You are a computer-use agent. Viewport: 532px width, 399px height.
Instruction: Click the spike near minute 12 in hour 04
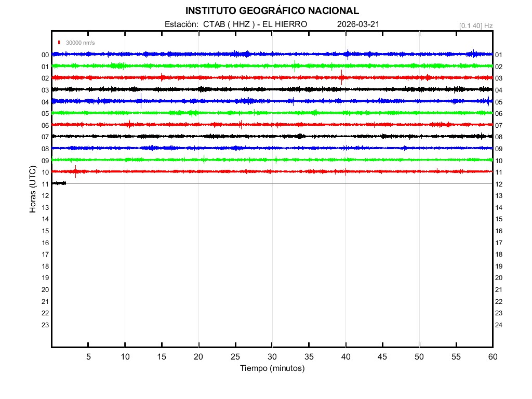click(141, 100)
